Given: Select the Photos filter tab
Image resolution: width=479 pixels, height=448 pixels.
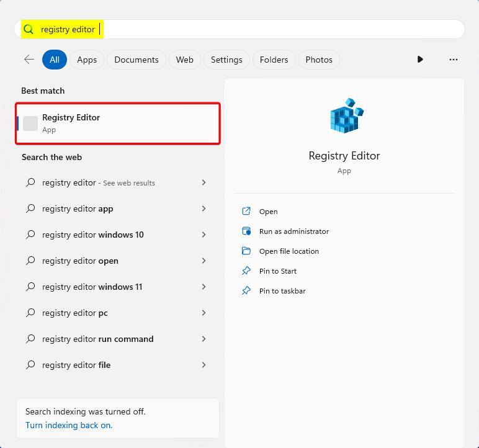Looking at the screenshot, I should 319,60.
